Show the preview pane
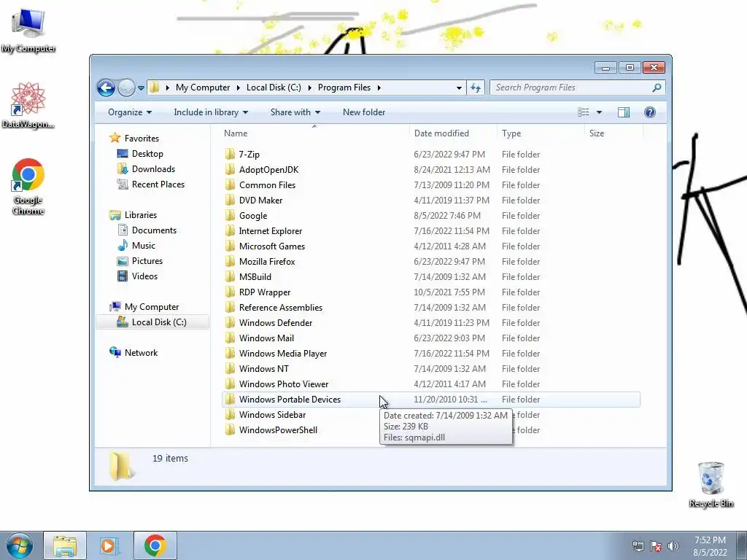This screenshot has width=747, height=560. click(624, 112)
